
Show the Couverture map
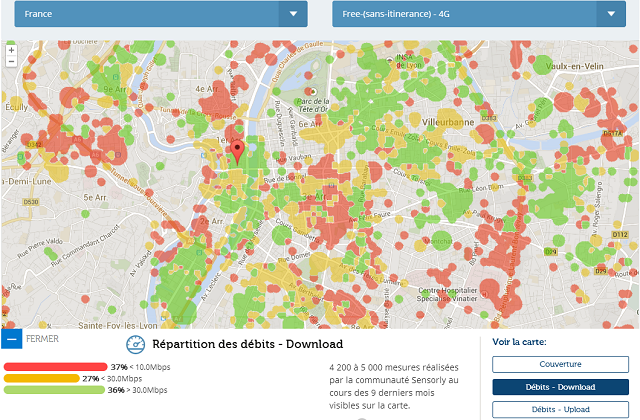(x=560, y=364)
